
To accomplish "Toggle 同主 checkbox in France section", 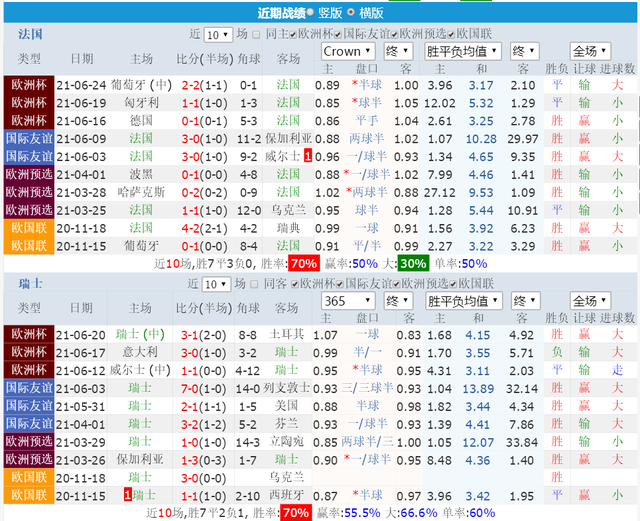I will coord(256,35).
